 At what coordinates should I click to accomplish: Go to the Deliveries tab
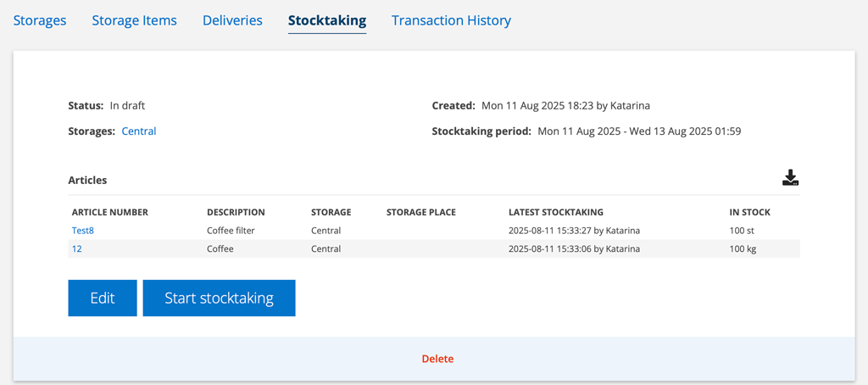click(232, 20)
